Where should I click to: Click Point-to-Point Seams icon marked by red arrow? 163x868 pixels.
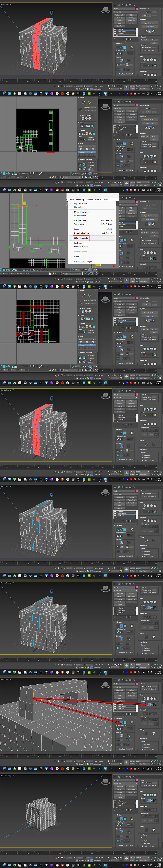pos(148,704)
